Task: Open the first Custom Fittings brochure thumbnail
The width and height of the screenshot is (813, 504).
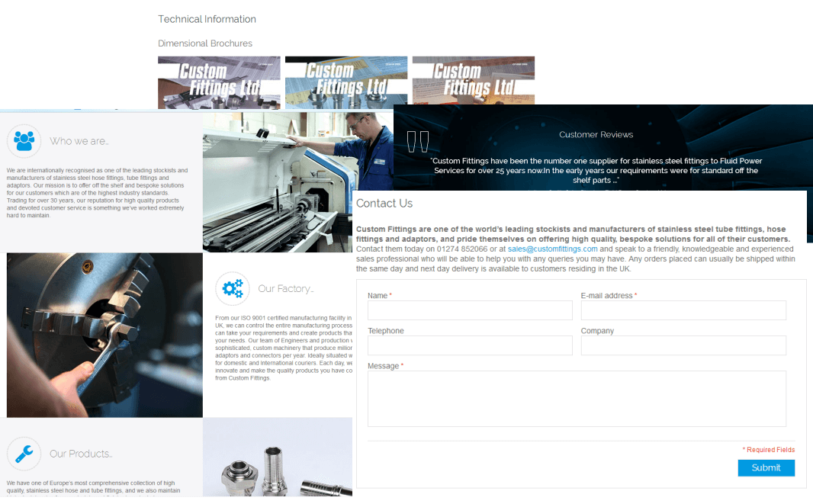Action: tap(219, 82)
